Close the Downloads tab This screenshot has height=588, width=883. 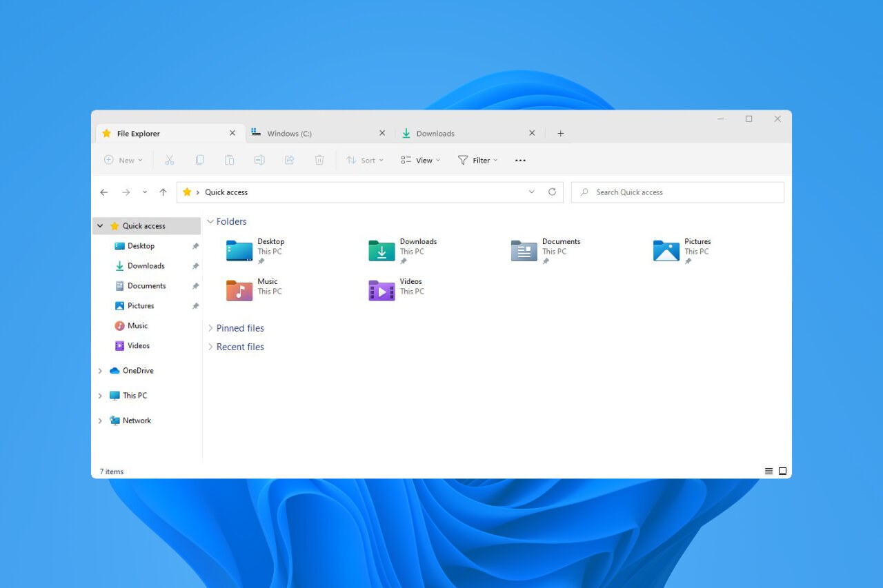pyautogui.click(x=532, y=133)
